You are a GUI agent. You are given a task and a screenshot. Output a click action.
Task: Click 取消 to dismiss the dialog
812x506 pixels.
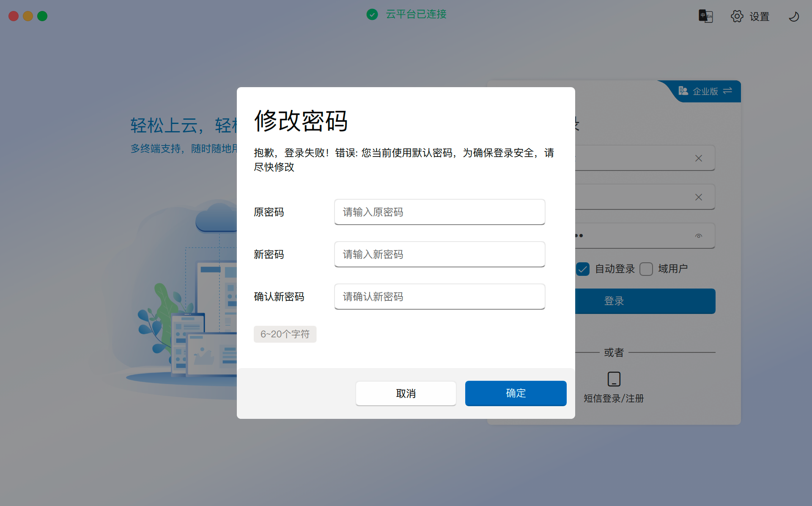pos(406,393)
